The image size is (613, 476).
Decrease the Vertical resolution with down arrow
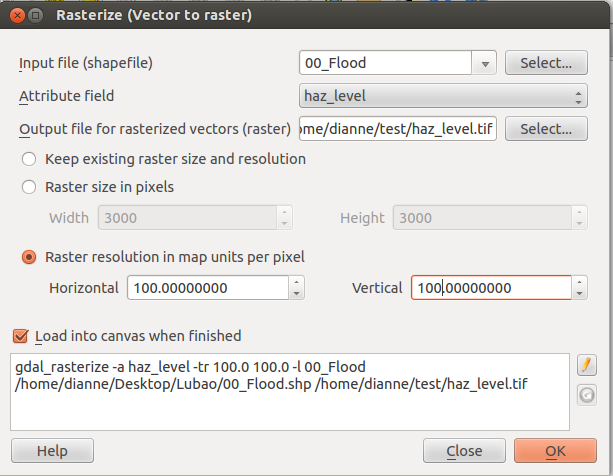coord(579,293)
